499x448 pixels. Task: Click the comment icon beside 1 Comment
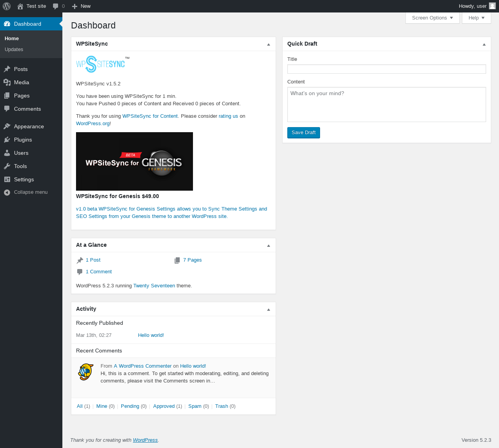point(80,272)
